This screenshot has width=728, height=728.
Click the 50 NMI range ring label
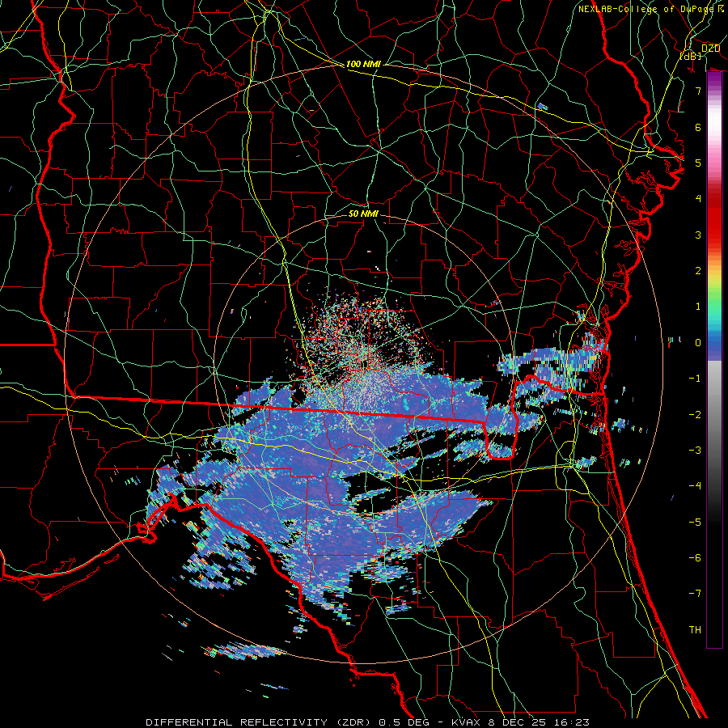(x=363, y=214)
